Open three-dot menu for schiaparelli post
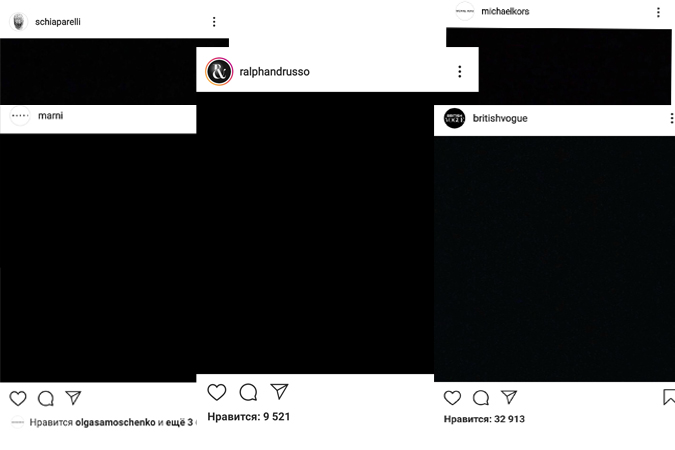The image size is (675, 450). pos(214,22)
